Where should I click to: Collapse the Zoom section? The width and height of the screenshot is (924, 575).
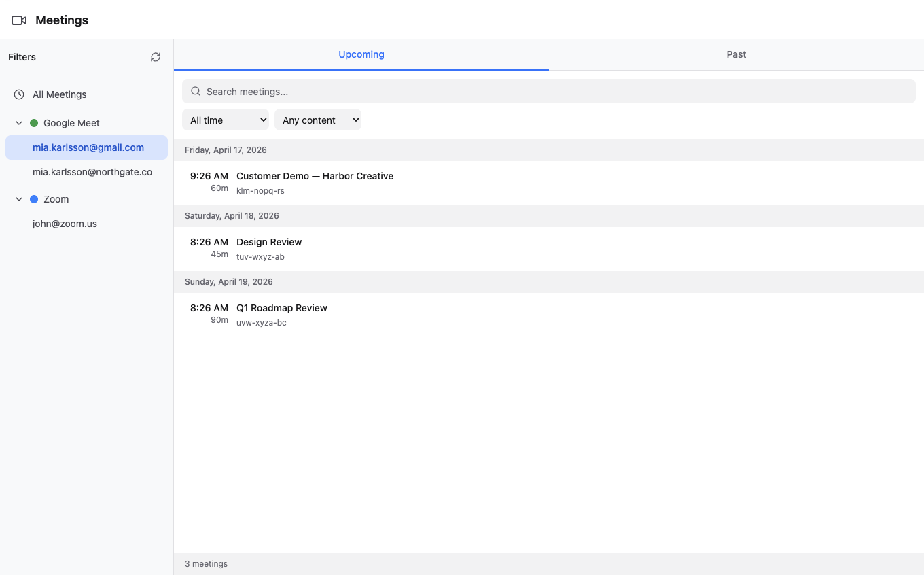tap(18, 199)
